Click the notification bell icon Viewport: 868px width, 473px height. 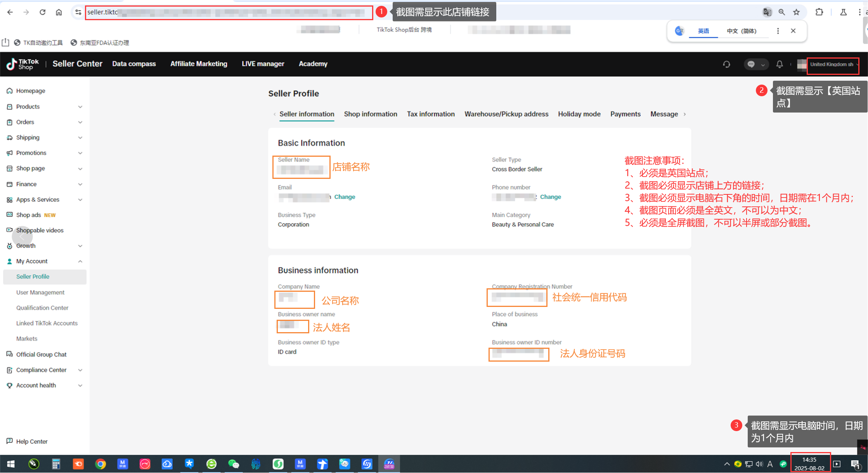[x=779, y=64]
